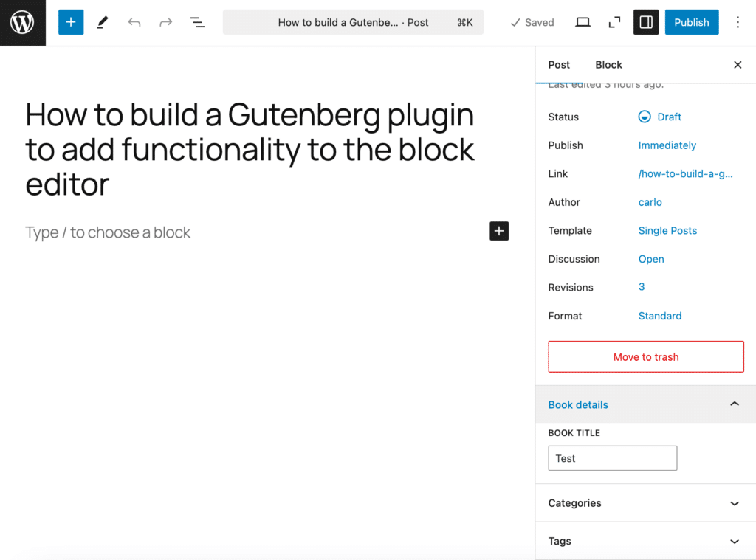
Task: Switch to the Block tab
Action: (x=608, y=65)
